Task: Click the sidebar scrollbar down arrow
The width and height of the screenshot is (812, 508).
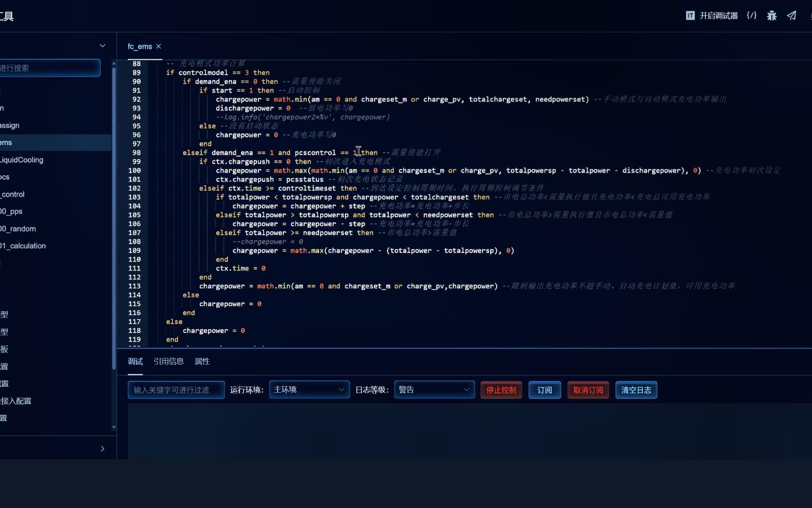Action: point(114,428)
